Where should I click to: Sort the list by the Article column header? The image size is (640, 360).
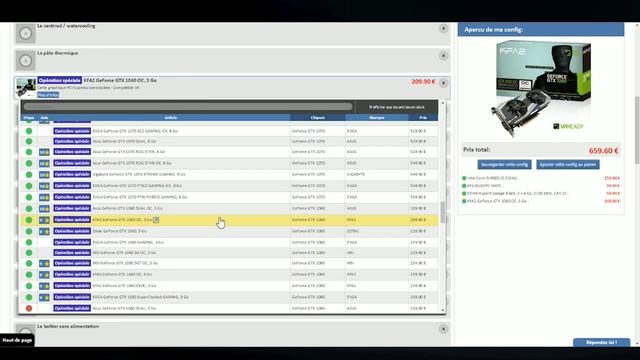pos(171,118)
